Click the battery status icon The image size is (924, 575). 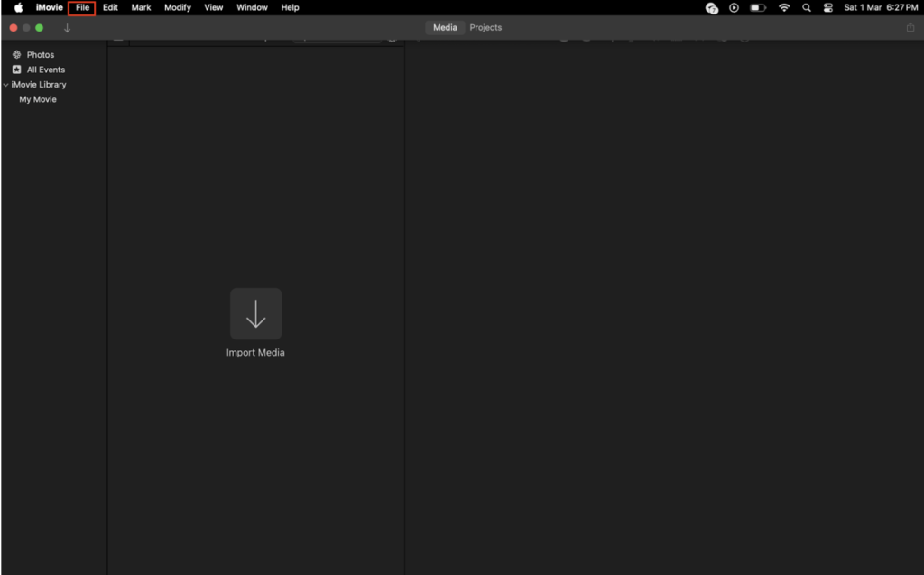758,7
